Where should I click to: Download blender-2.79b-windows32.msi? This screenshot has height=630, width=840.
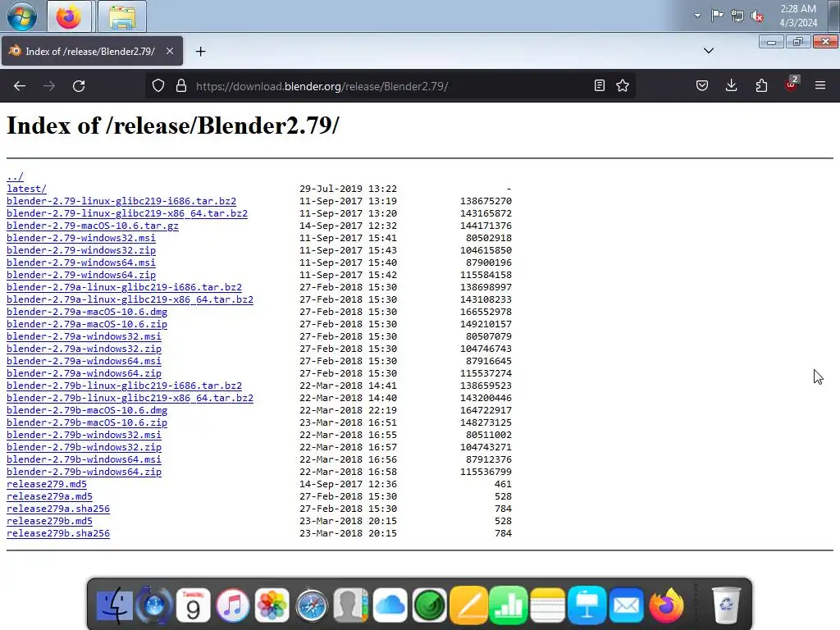click(x=84, y=435)
